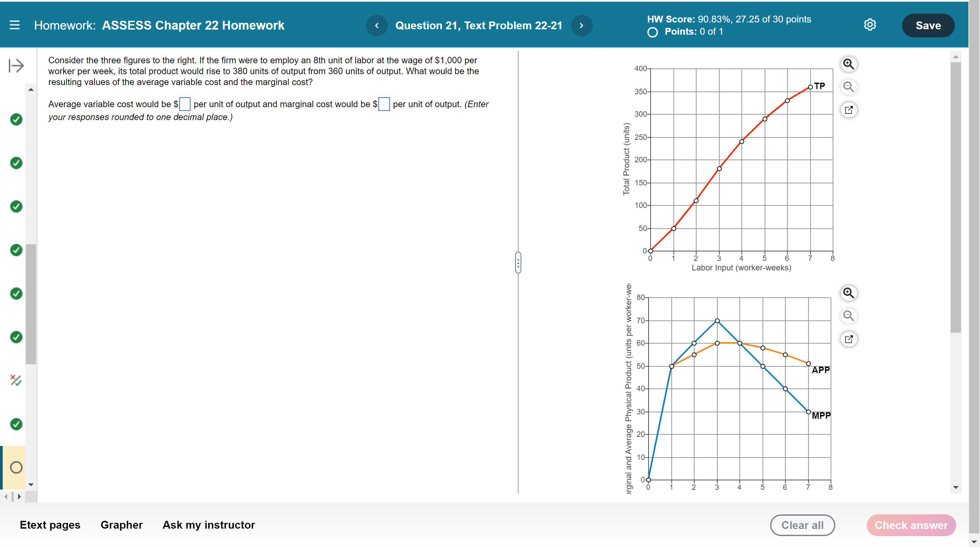Click the red similar-exercise icon in the sidebar
Image resolution: width=980 pixels, height=547 pixels.
pyautogui.click(x=16, y=380)
